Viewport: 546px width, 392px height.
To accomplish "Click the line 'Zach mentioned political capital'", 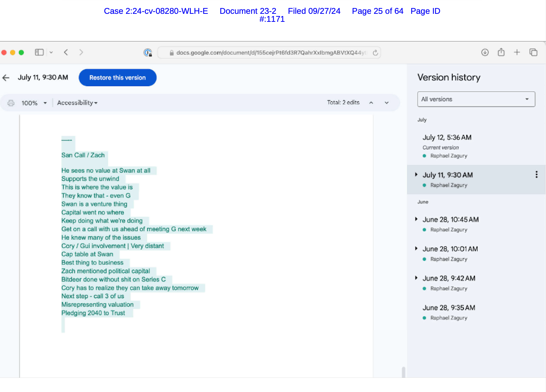I will [x=106, y=271].
